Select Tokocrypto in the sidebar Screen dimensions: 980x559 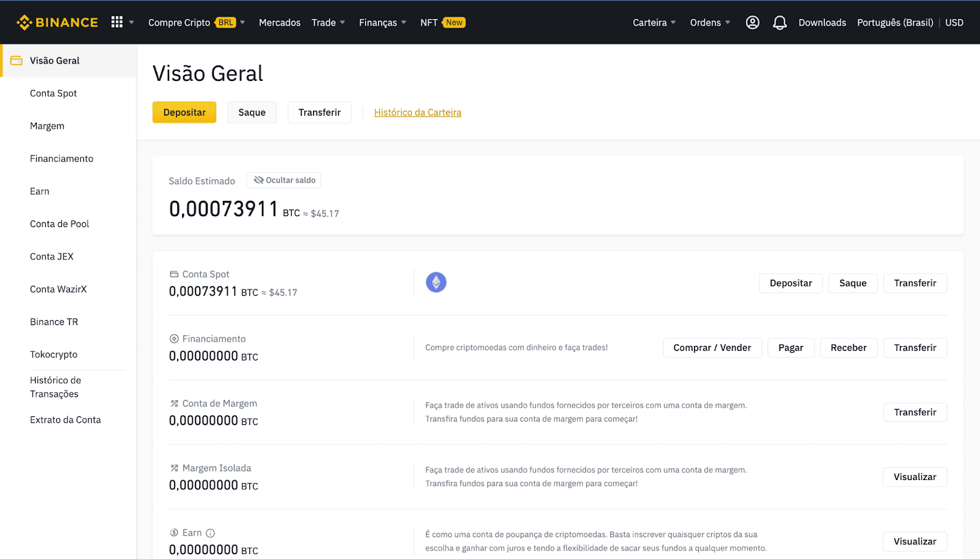click(x=54, y=355)
